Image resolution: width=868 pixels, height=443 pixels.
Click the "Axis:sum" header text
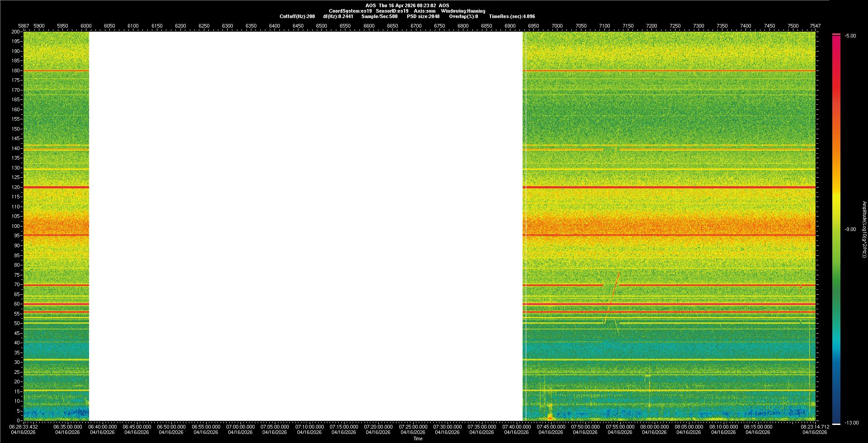click(425, 11)
